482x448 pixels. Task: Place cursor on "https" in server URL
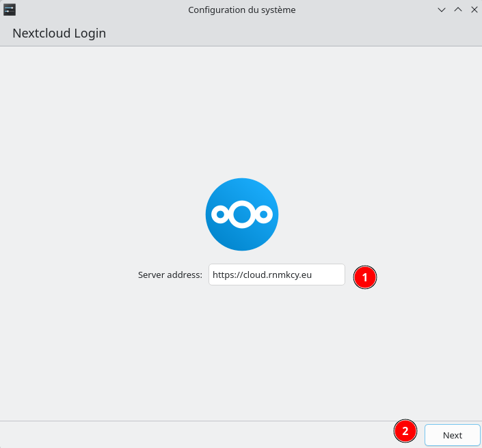(222, 275)
